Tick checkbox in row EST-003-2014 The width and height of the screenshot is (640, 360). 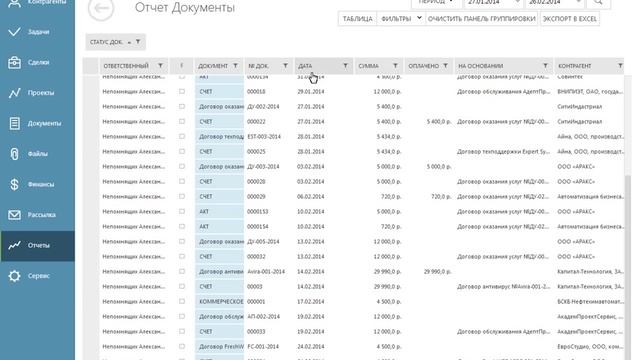coord(182,136)
